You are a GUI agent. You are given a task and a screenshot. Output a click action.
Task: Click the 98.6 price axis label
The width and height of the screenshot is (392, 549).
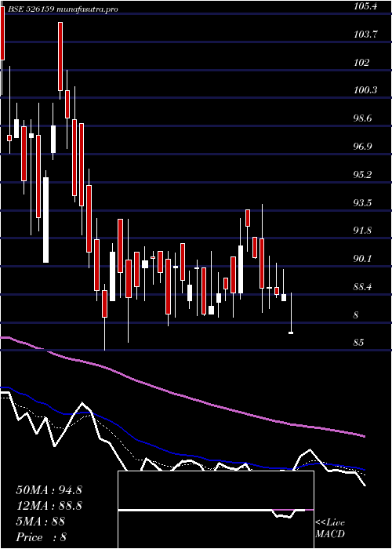pos(363,118)
